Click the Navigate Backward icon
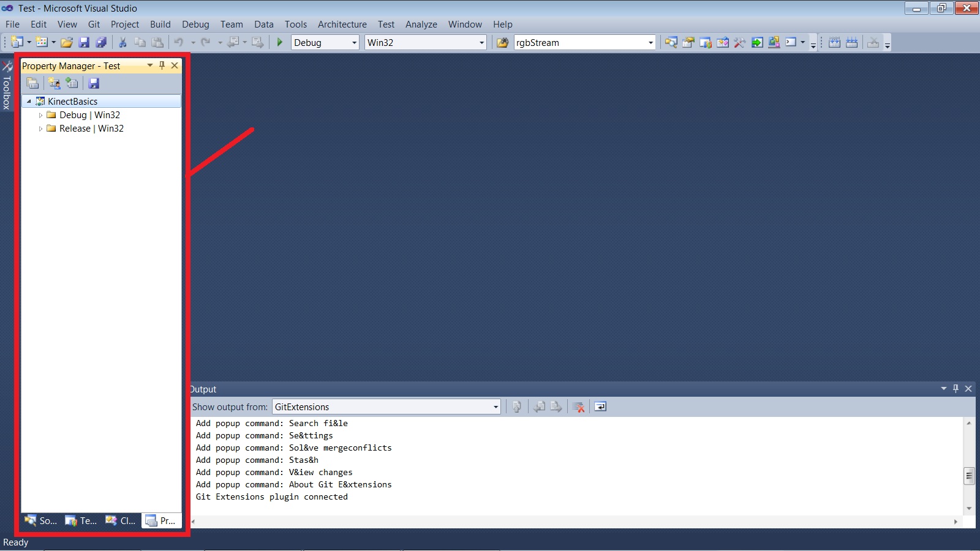Screen dimensions: 980x551 [x=233, y=42]
